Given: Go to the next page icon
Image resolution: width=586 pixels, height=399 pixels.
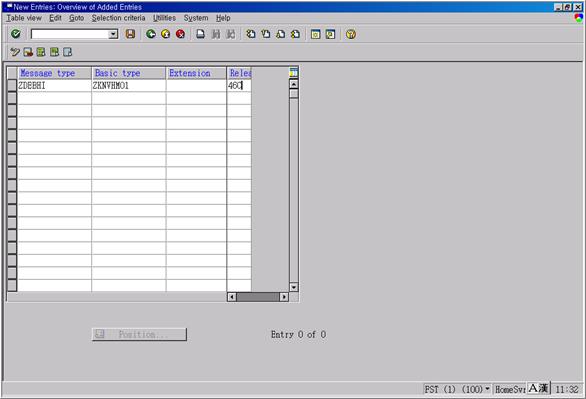Looking at the screenshot, I should pos(280,34).
